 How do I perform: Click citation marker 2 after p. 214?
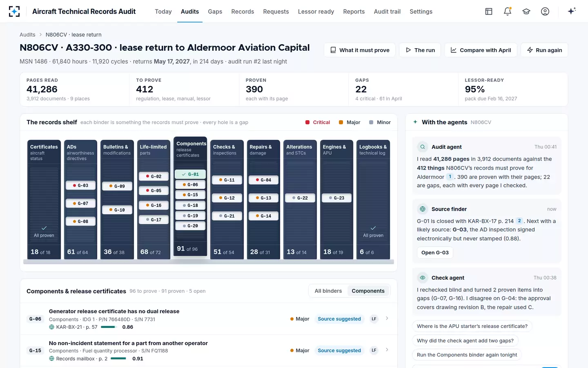(x=519, y=221)
